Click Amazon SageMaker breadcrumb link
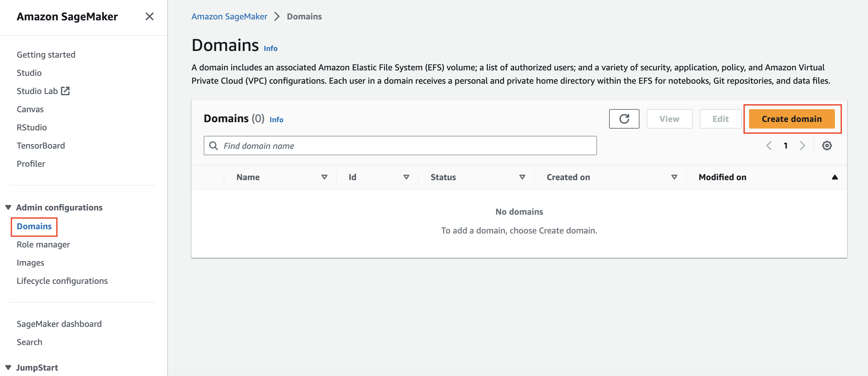868x376 pixels. click(x=229, y=16)
